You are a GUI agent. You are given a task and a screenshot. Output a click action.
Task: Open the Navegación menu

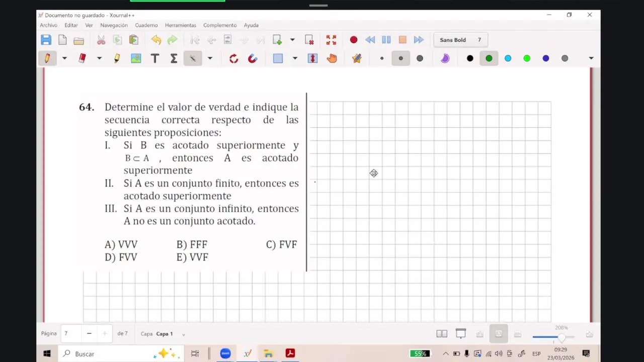click(114, 25)
